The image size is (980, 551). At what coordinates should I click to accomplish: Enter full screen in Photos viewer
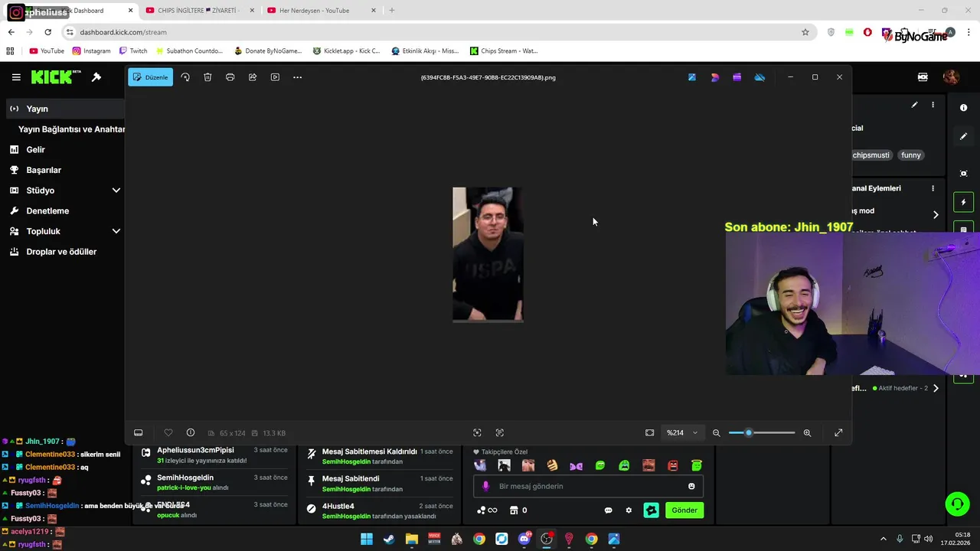pos(838,432)
